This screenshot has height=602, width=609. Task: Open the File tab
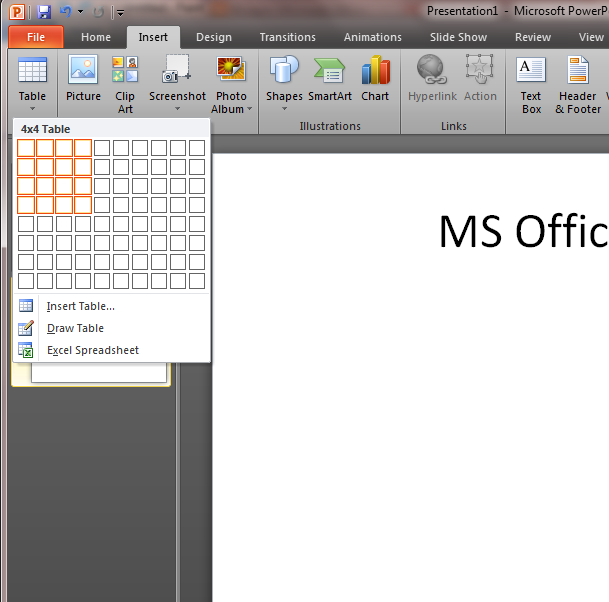pos(36,37)
